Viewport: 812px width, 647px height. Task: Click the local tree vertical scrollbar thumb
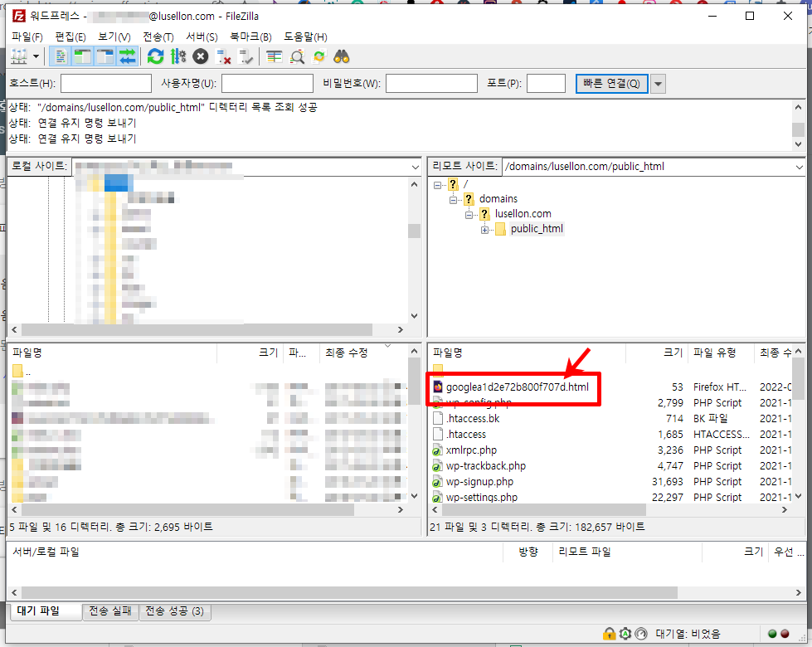(414, 231)
